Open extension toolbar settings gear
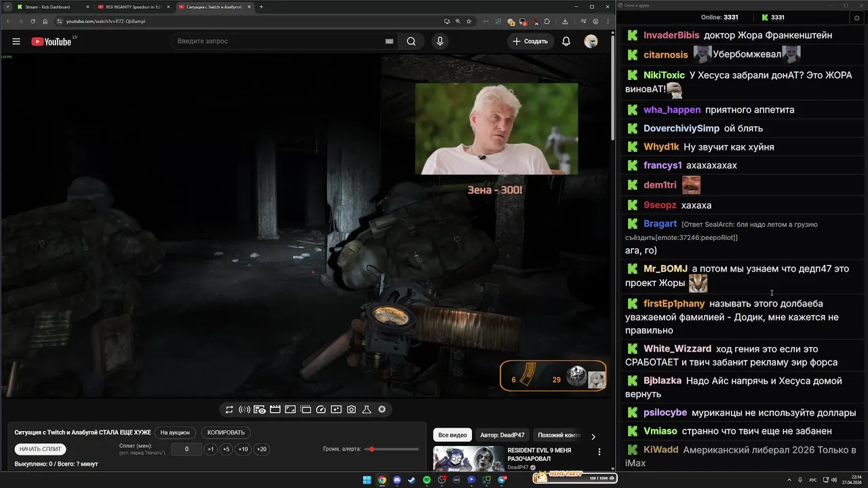The image size is (868, 488). 382,409
